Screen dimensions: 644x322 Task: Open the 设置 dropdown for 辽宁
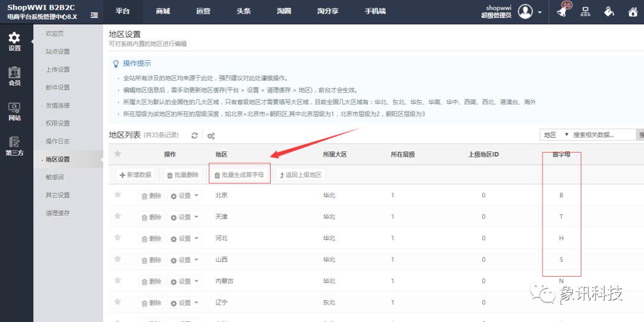184,303
